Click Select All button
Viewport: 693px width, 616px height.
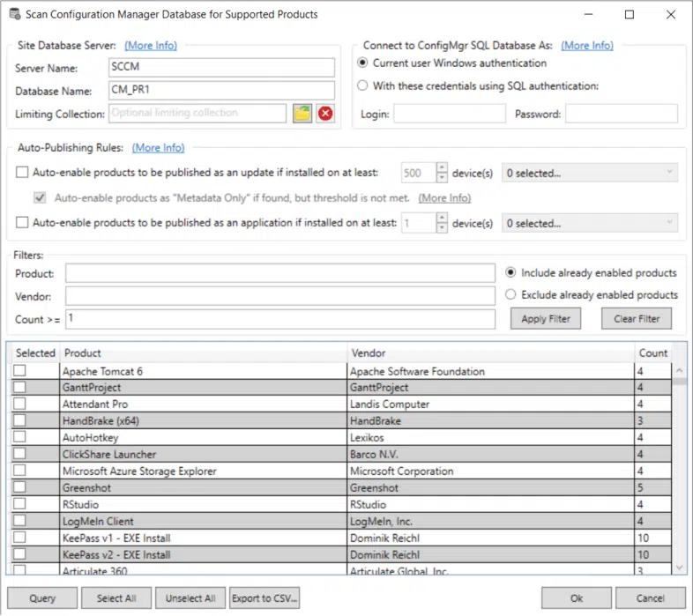click(116, 597)
